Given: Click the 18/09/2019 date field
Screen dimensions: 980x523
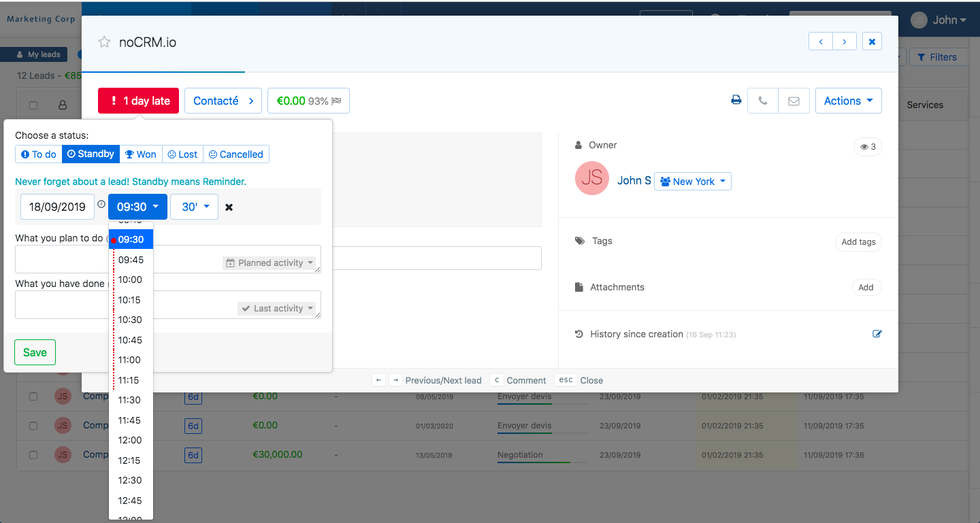Looking at the screenshot, I should [x=57, y=207].
